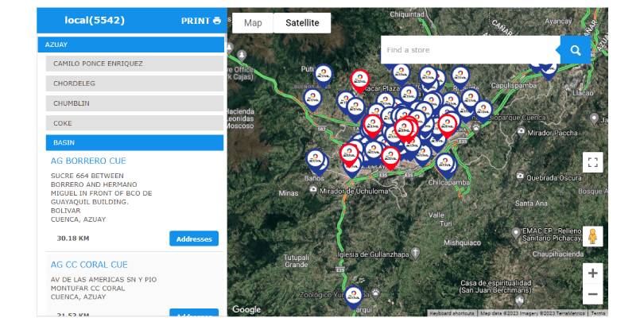Click the camera icon at Quebrada Oscura
This screenshot has height=322, width=644.
tap(520, 177)
